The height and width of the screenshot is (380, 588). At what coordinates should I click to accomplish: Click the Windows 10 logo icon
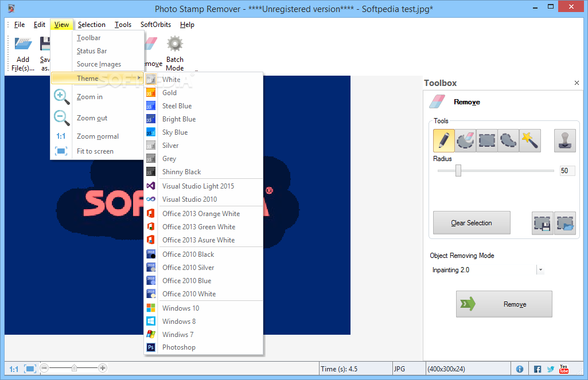point(151,308)
